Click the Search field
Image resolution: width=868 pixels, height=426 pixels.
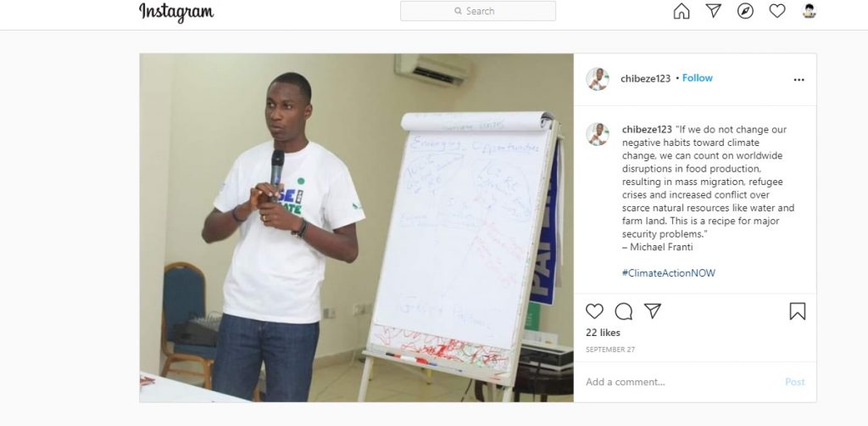point(478,11)
